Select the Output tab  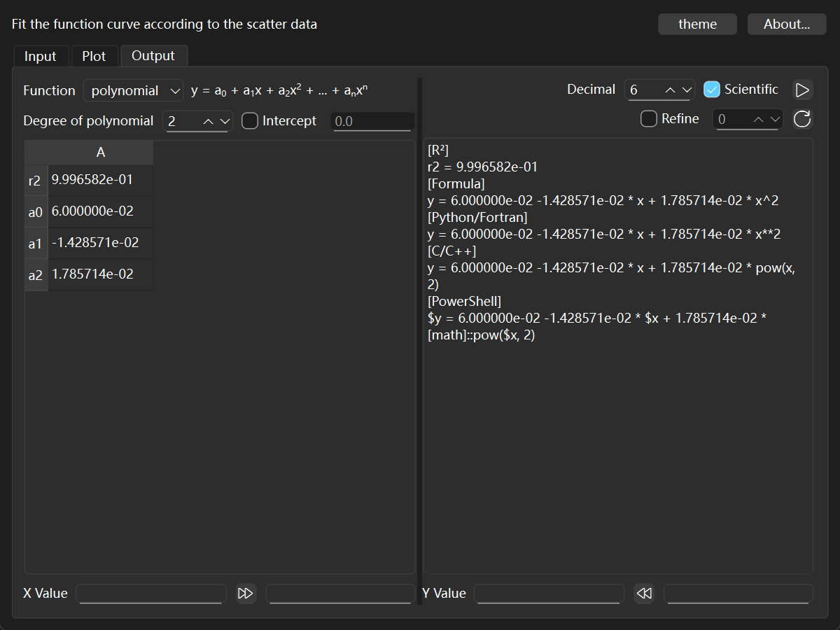pos(153,56)
